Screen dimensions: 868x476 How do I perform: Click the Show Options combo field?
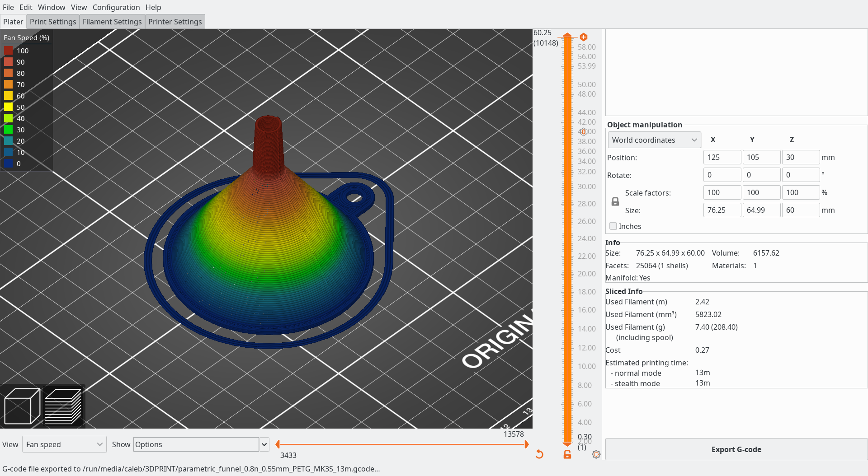pyautogui.click(x=196, y=444)
